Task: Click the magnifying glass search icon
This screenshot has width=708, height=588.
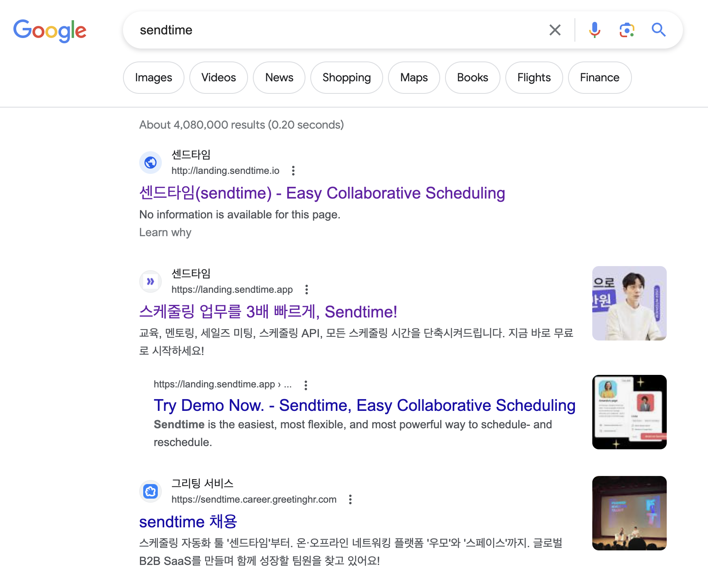Action: 659,30
